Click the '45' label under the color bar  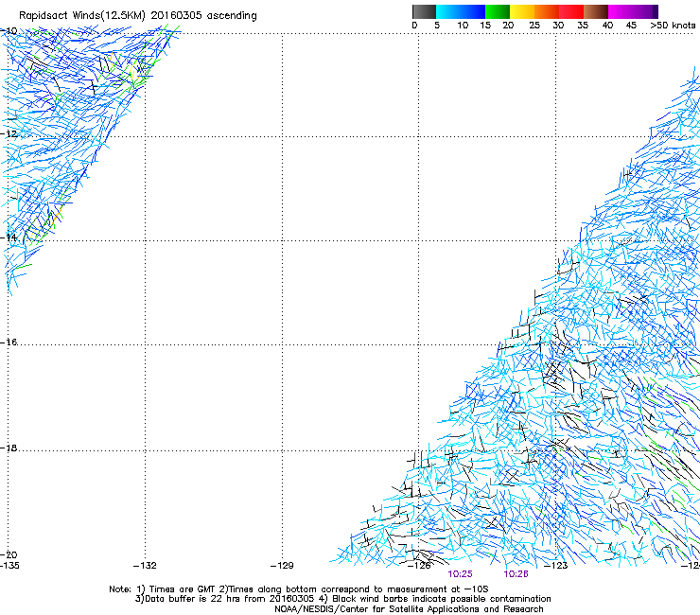pyautogui.click(x=631, y=26)
